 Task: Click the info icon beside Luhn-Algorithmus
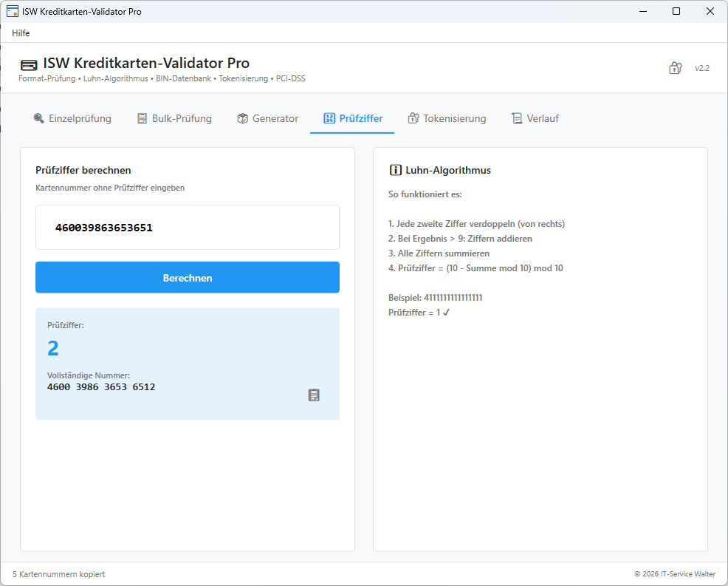395,170
